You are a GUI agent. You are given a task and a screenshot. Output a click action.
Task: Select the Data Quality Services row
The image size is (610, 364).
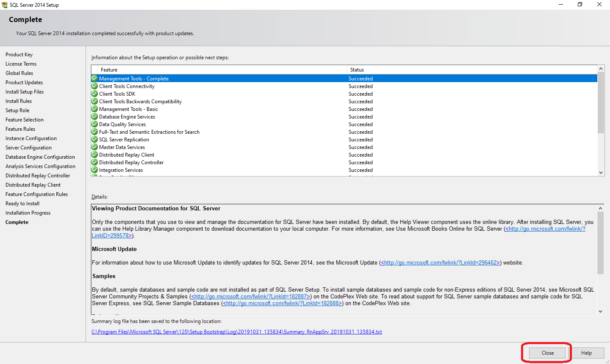point(344,124)
